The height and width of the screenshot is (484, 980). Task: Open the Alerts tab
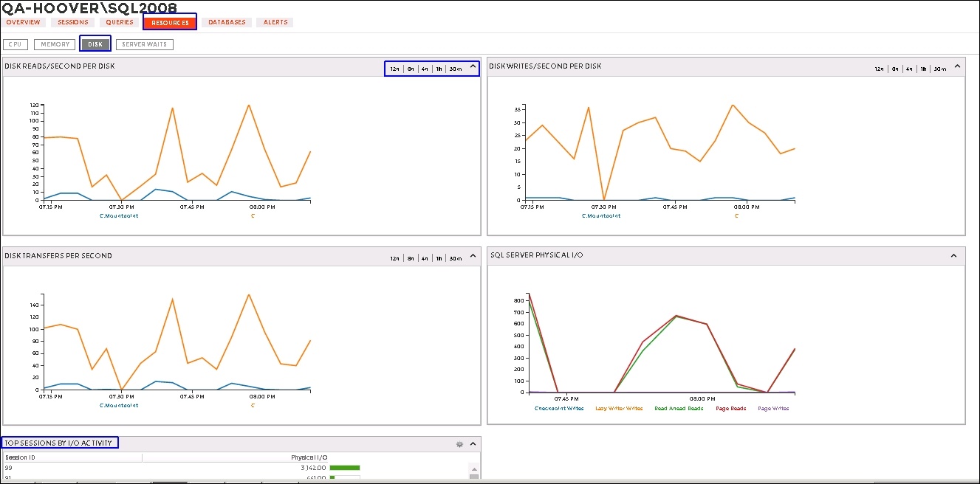click(275, 22)
